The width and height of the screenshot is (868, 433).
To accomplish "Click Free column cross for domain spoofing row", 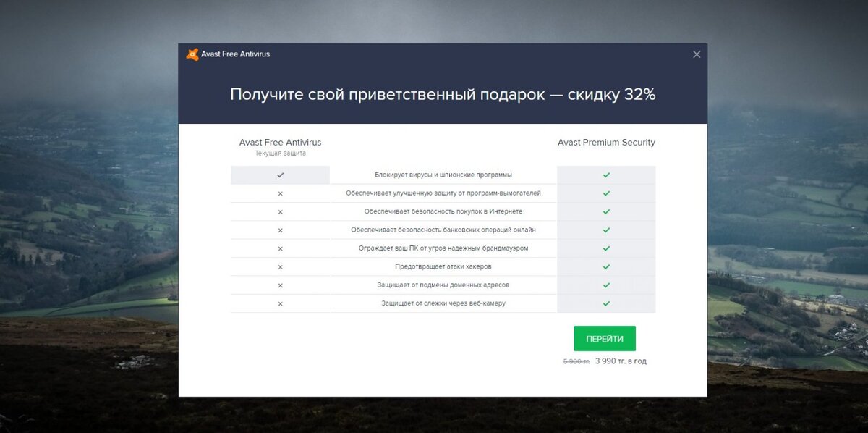I will click(x=280, y=285).
